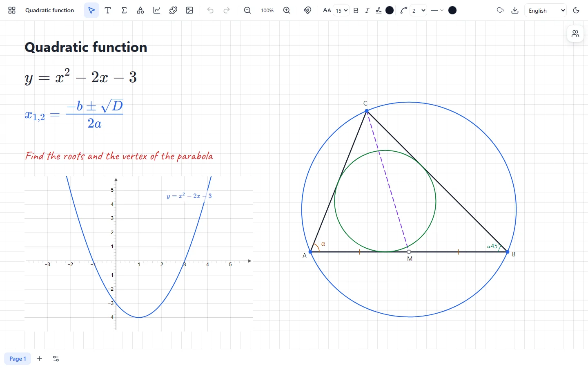Select the pointer selection tool
This screenshot has height=368, width=588.
[91, 10]
